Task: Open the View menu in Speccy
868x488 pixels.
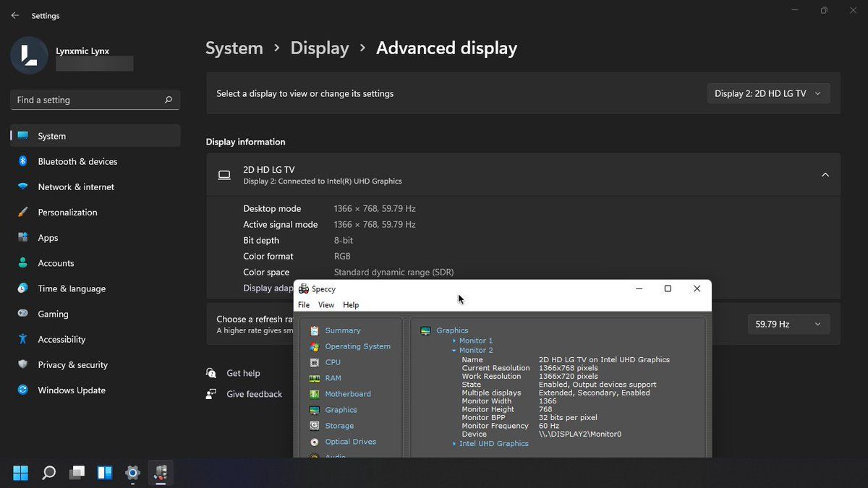Action: (326, 305)
